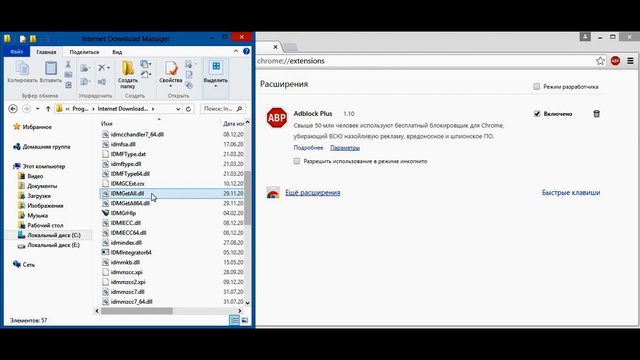Open Параметры link for Adblock Plus
Image resolution: width=640 pixels, height=360 pixels.
(x=345, y=148)
